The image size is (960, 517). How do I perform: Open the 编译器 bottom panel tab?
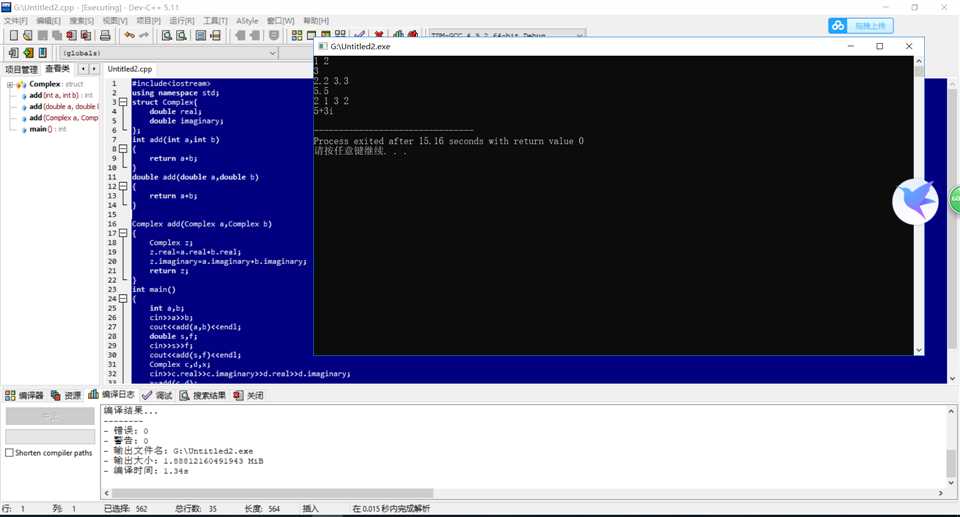pyautogui.click(x=24, y=396)
